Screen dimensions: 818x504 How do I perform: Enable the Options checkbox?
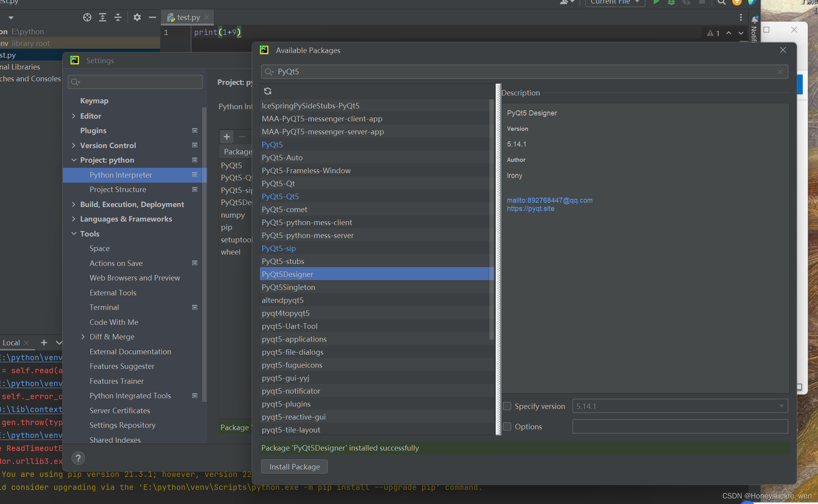[507, 427]
